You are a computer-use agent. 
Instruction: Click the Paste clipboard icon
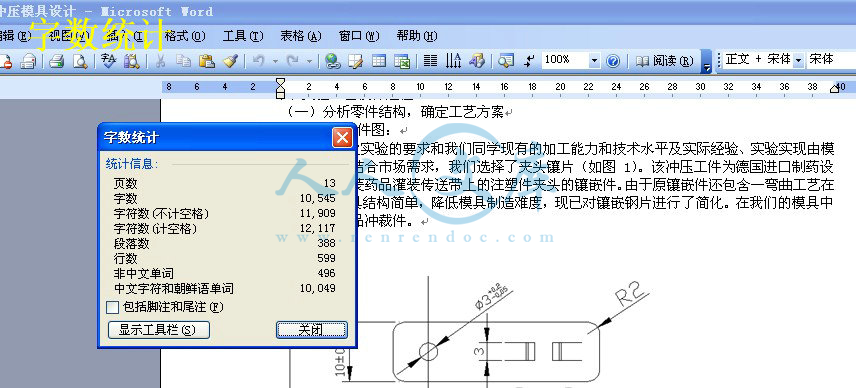coord(206,61)
